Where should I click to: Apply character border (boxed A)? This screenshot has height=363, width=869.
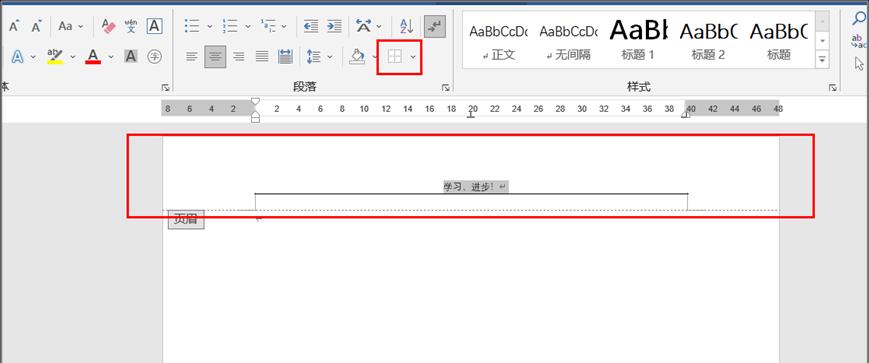[154, 26]
